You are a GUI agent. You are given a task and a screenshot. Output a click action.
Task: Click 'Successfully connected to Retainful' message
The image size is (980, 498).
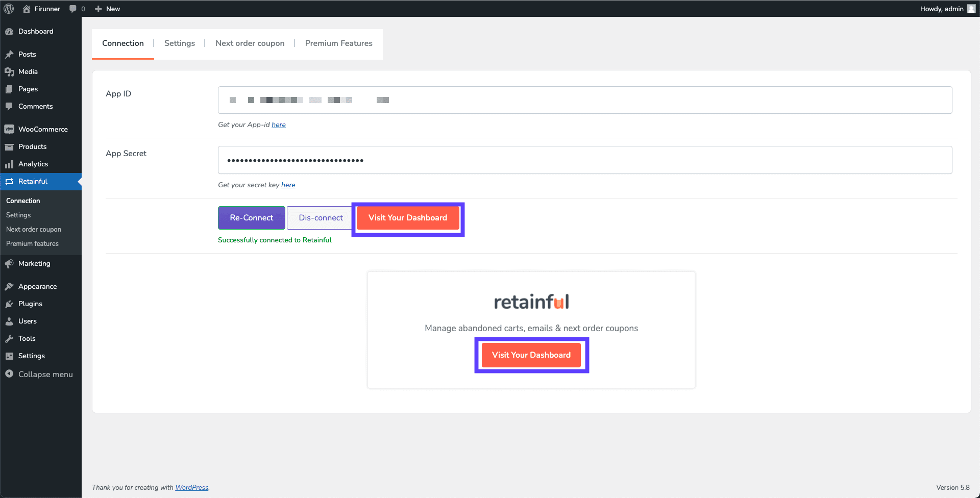click(275, 240)
